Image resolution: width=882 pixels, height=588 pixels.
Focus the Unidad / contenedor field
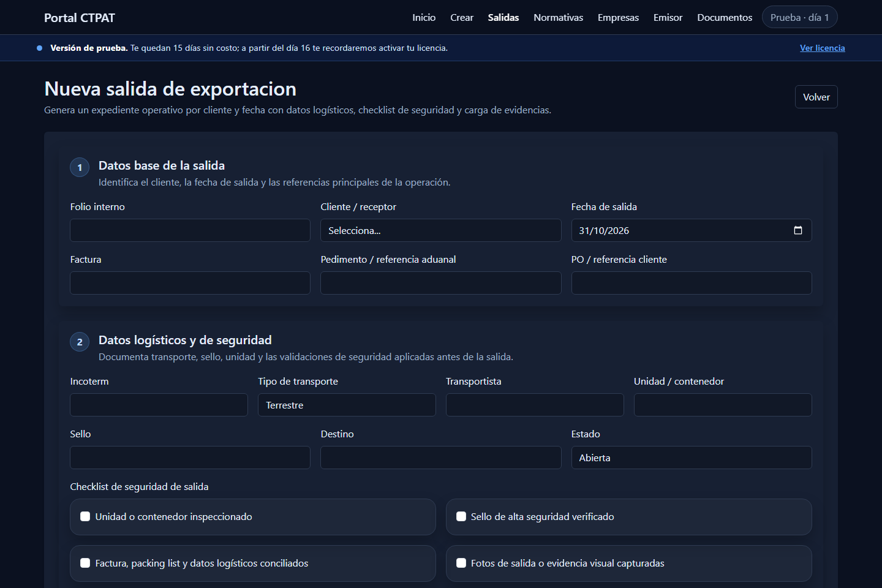click(x=723, y=405)
